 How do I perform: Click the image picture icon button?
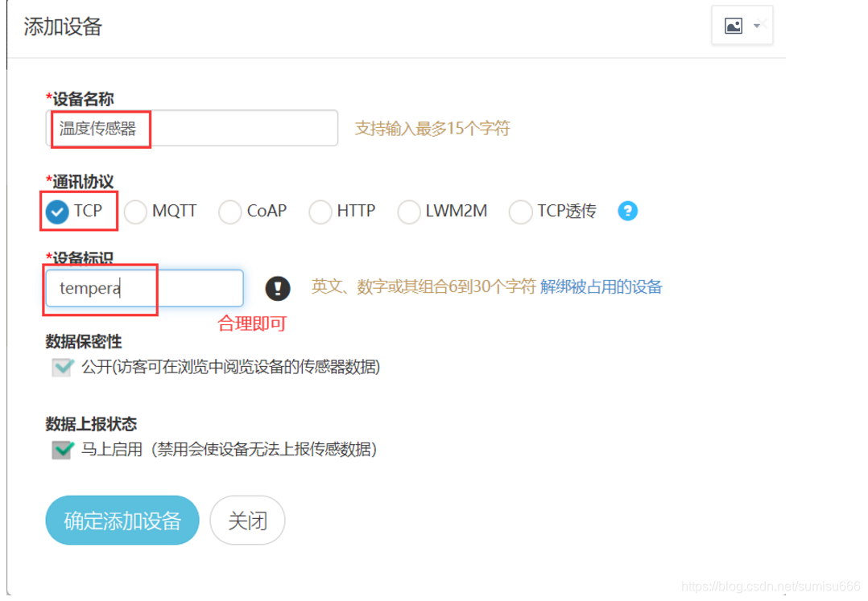point(733,26)
